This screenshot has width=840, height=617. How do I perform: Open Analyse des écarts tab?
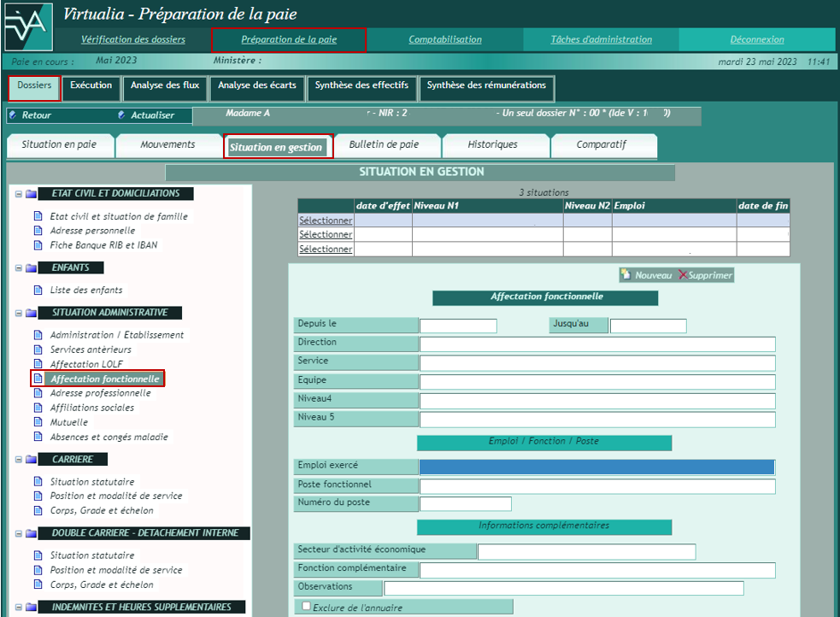(256, 85)
